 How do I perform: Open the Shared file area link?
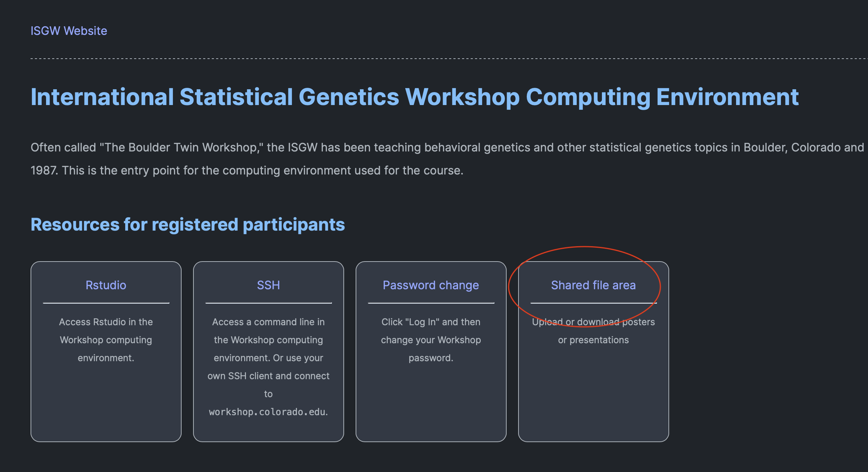click(593, 285)
